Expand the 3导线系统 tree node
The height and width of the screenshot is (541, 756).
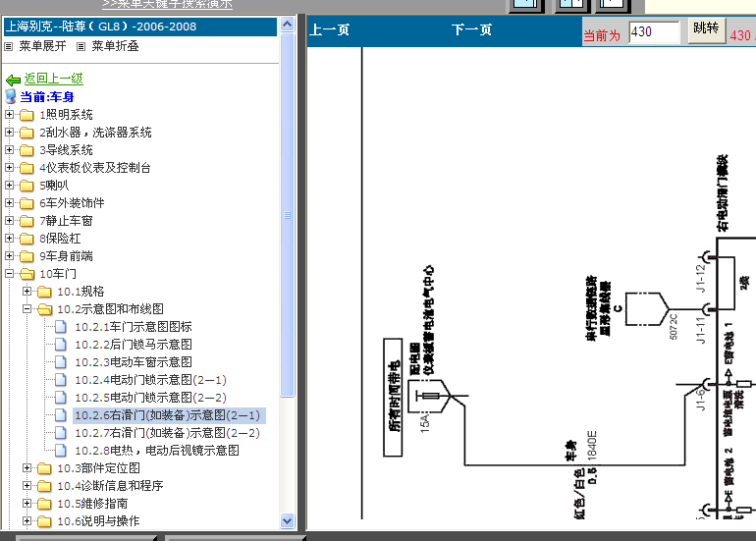coord(9,150)
